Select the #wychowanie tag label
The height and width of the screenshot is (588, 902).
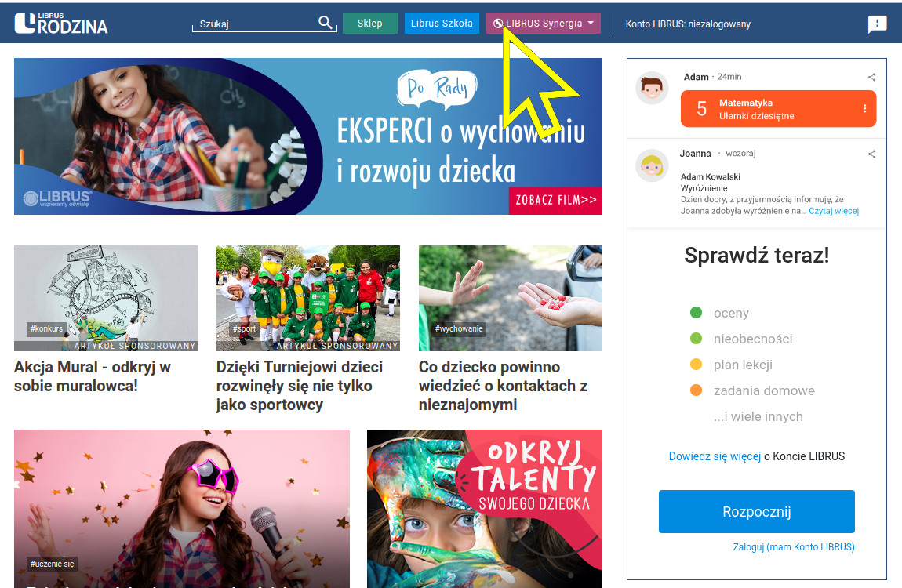(459, 328)
